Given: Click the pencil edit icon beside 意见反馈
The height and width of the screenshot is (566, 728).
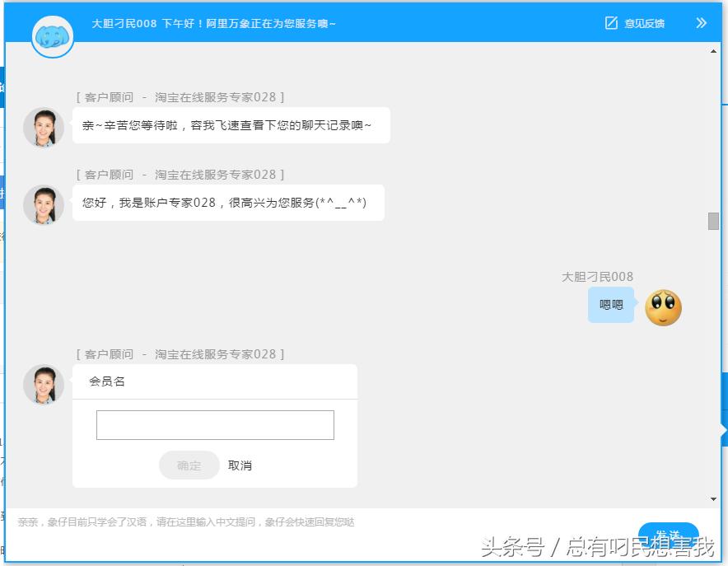Looking at the screenshot, I should tap(609, 23).
